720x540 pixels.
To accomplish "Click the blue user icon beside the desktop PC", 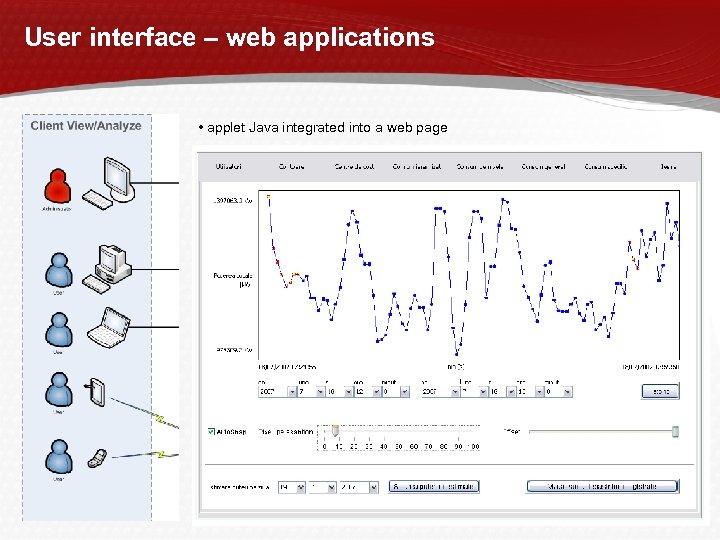I will tap(59, 270).
